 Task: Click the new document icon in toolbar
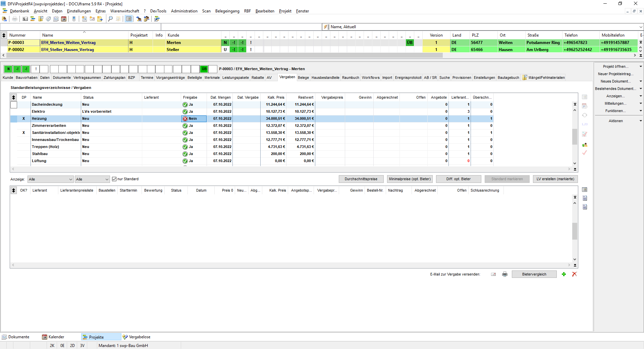85,19
